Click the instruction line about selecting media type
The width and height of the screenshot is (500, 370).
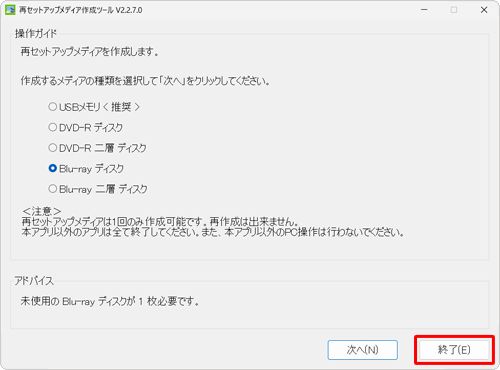(145, 81)
